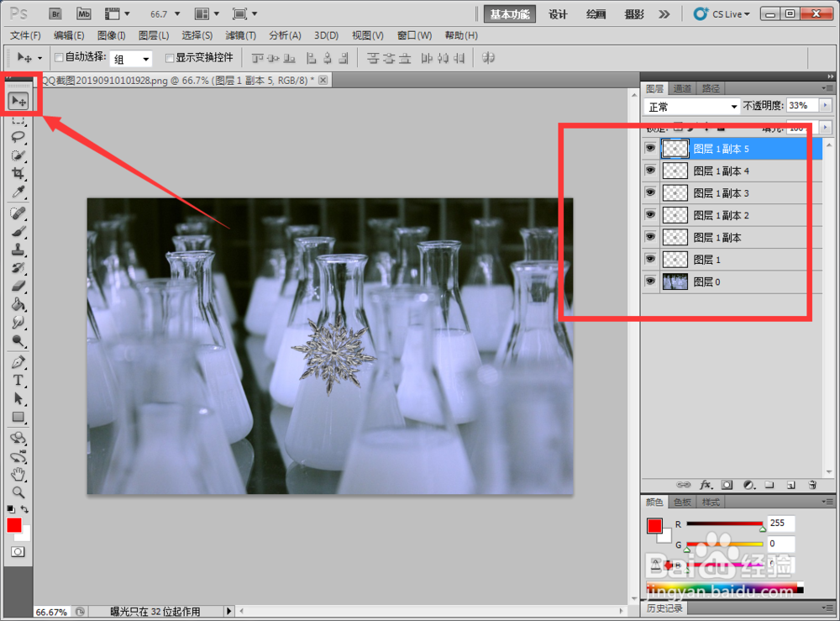Click the 设计 workspace button

pos(557,13)
